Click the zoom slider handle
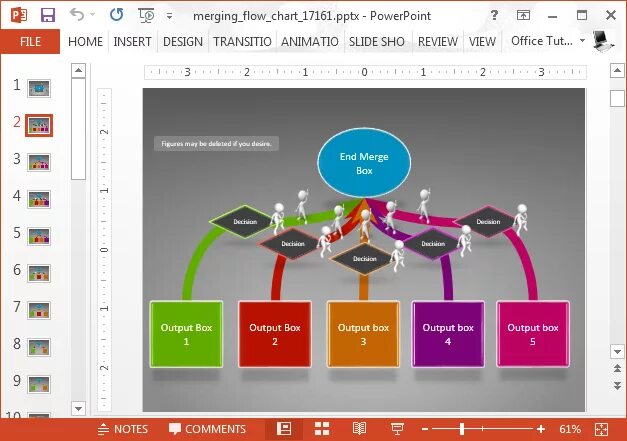Viewport: 627px width, 441px height. pyautogui.click(x=461, y=429)
